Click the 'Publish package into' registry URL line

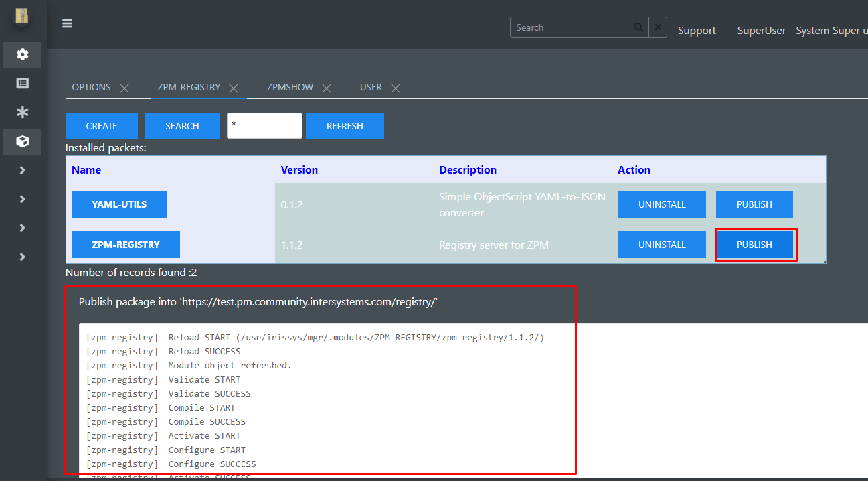pos(258,302)
